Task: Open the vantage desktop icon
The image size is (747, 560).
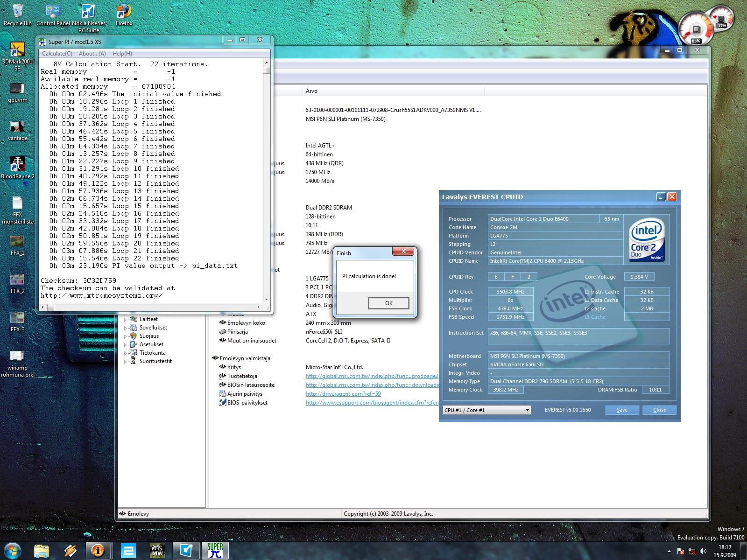Action: coord(17,131)
